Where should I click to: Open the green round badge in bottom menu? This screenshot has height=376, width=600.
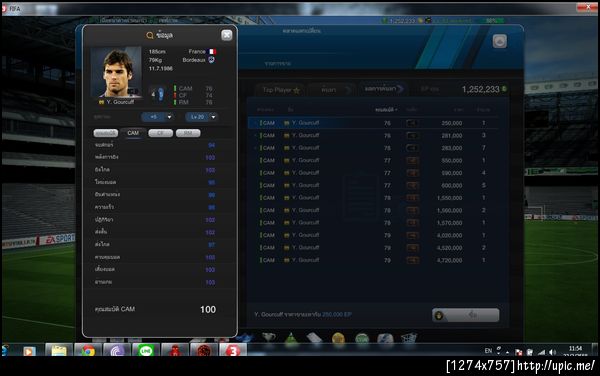coord(362,338)
